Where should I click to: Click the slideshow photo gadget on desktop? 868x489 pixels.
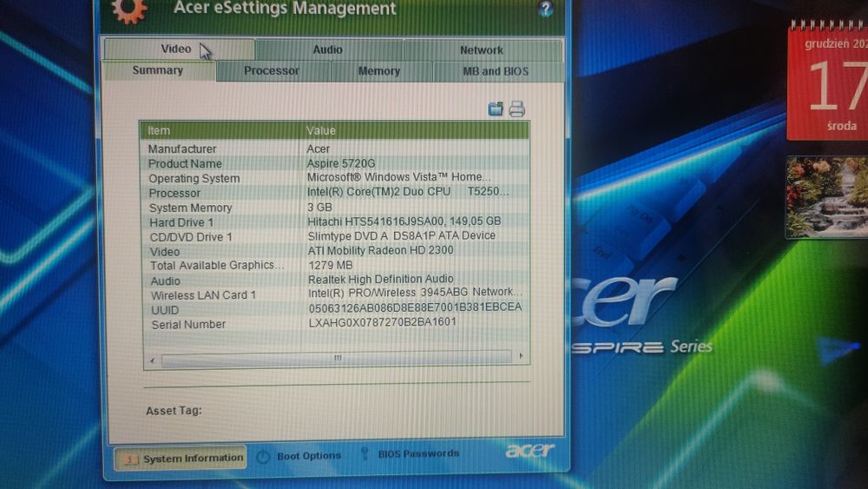pyautogui.click(x=828, y=197)
